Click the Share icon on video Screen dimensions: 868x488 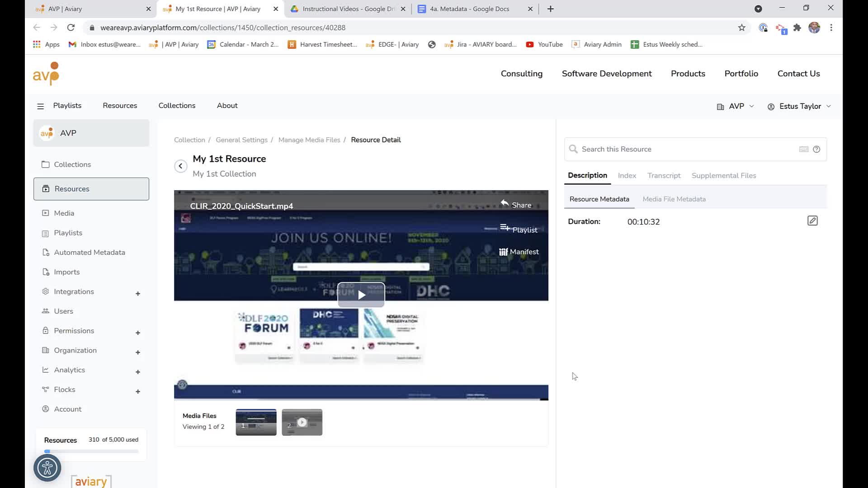505,204
